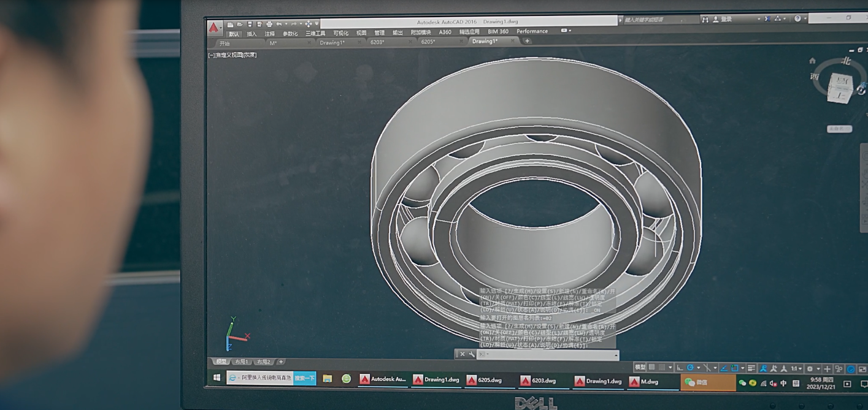868x410 pixels.
Task: Toggle polar tracking in status bar
Action: (x=691, y=368)
